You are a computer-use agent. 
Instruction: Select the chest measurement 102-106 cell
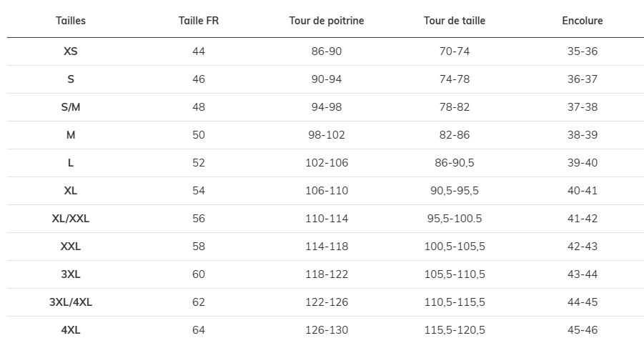pyautogui.click(x=327, y=163)
